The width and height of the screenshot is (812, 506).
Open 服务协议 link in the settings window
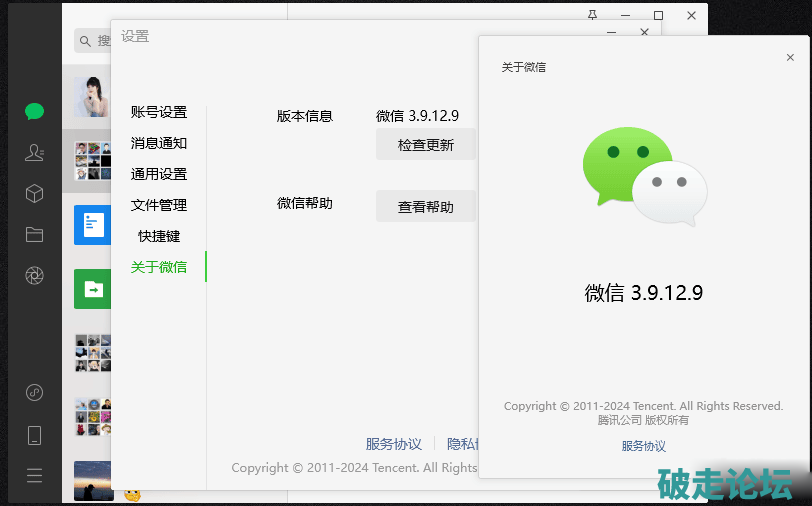(x=393, y=444)
